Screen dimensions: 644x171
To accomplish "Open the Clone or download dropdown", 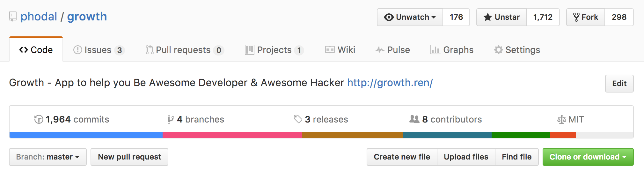I will point(588,157).
